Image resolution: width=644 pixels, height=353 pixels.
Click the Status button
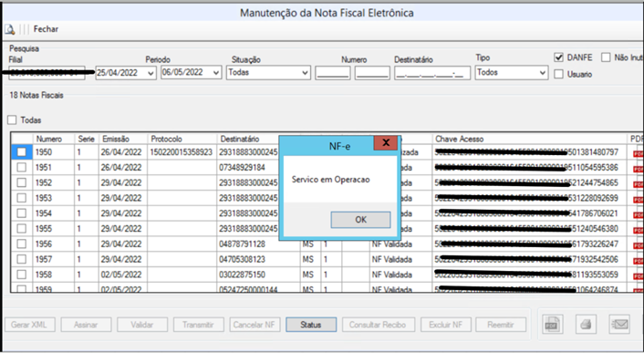point(311,325)
